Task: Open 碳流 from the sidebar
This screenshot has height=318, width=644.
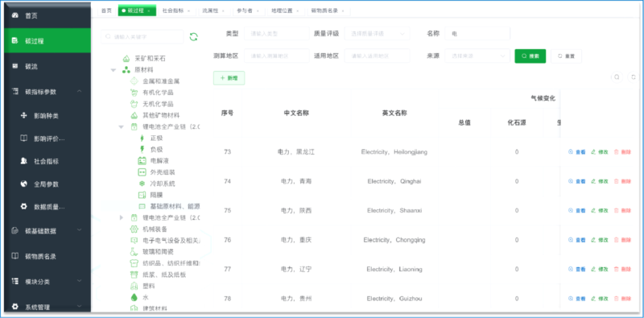Action: coord(47,66)
